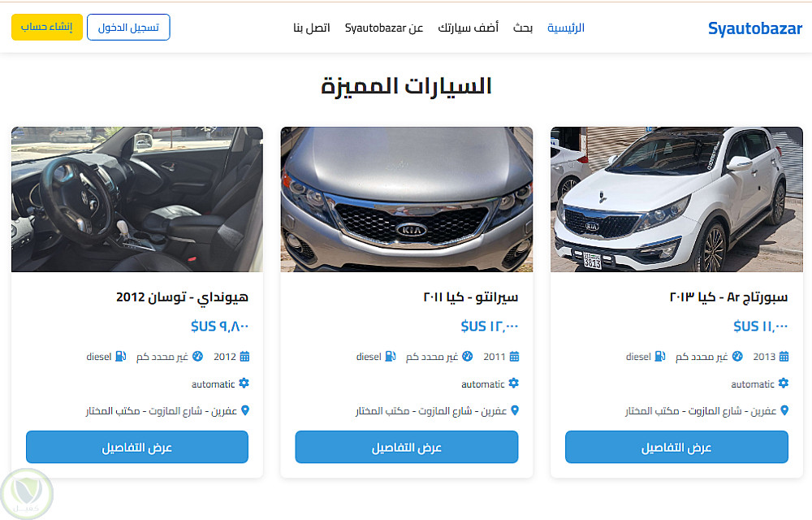The height and width of the screenshot is (520, 812).
Task: Click the تسجيل الدخول login button
Action: pyautogui.click(x=128, y=27)
